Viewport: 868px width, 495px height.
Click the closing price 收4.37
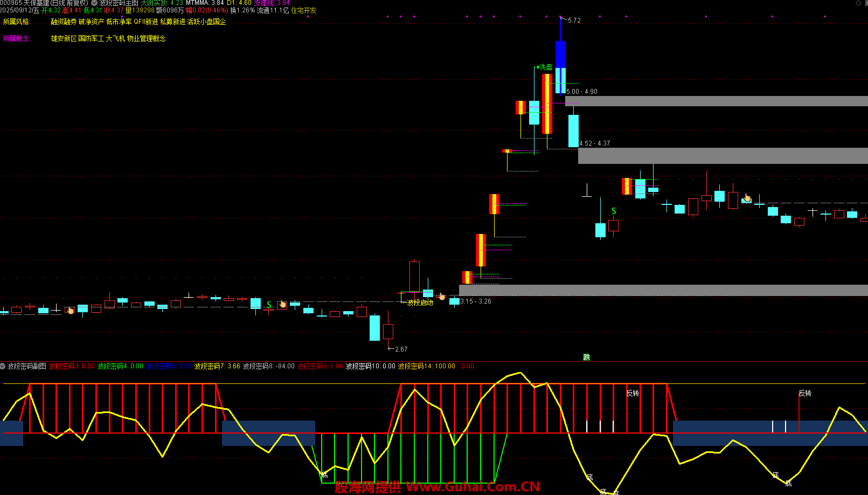coord(114,10)
